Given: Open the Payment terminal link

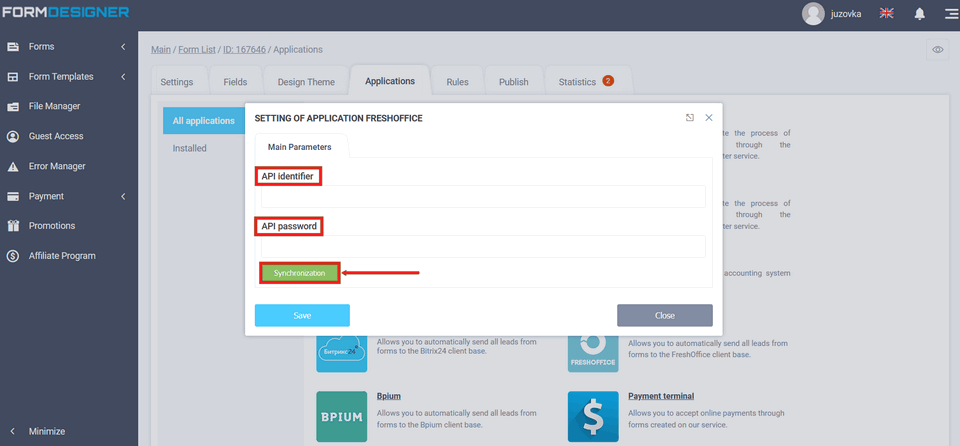Looking at the screenshot, I should (661, 396).
